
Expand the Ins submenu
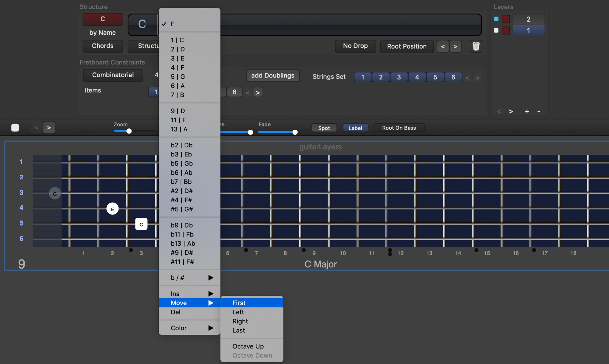(x=189, y=294)
